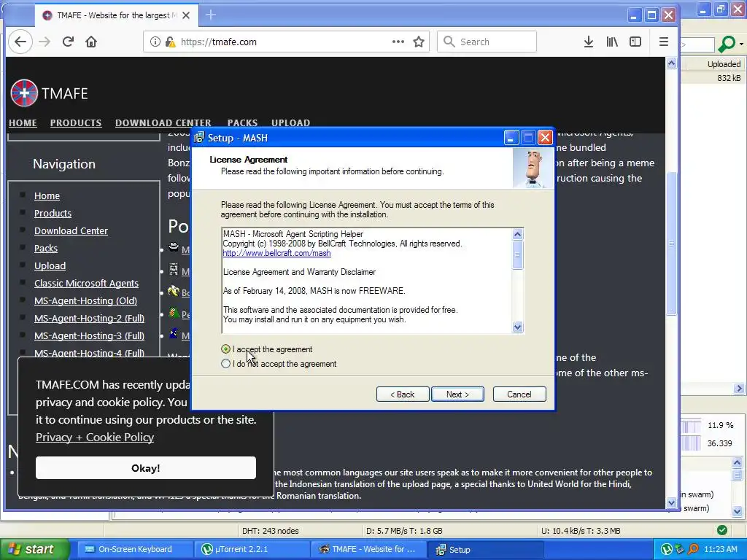Click Okay! on cookie notice
747x560 pixels.
pos(146,468)
